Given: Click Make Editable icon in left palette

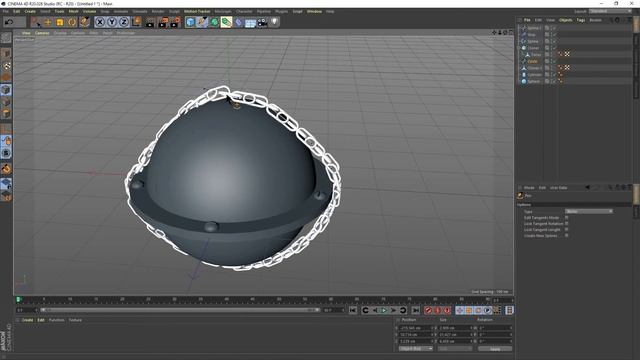Looking at the screenshot, I should [6, 38].
